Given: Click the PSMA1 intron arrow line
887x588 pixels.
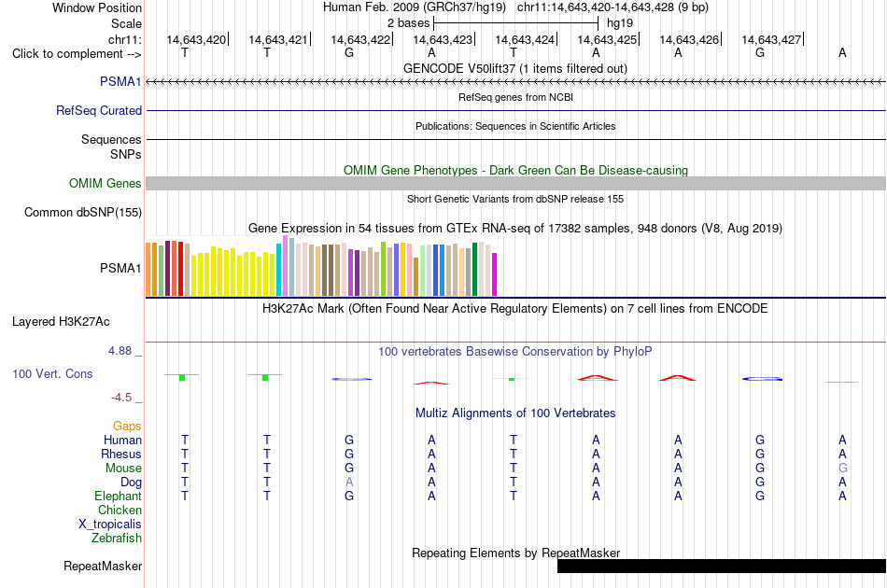Looking at the screenshot, I should pyautogui.click(x=515, y=82).
